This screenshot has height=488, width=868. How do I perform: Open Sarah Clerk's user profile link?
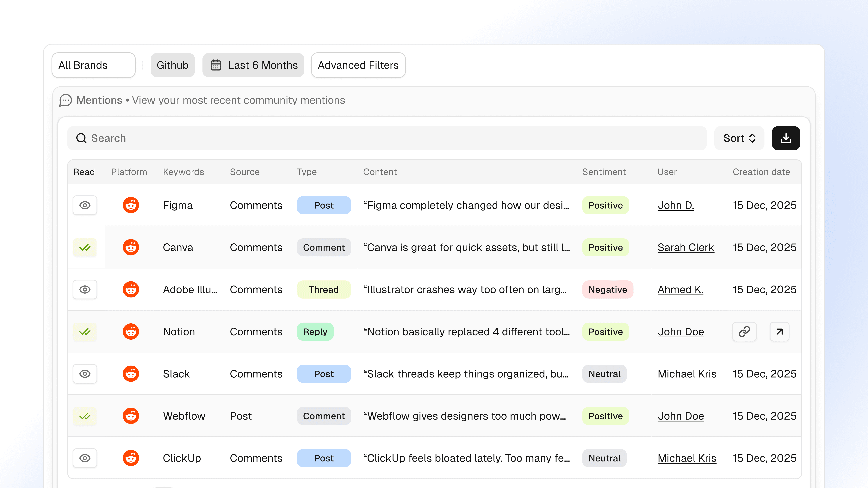(x=685, y=247)
